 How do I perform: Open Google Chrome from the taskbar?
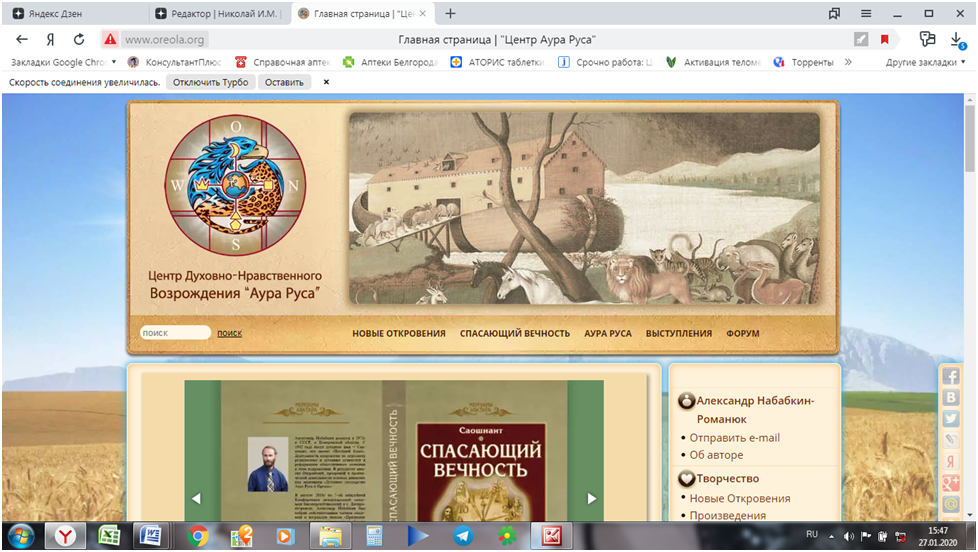[198, 536]
